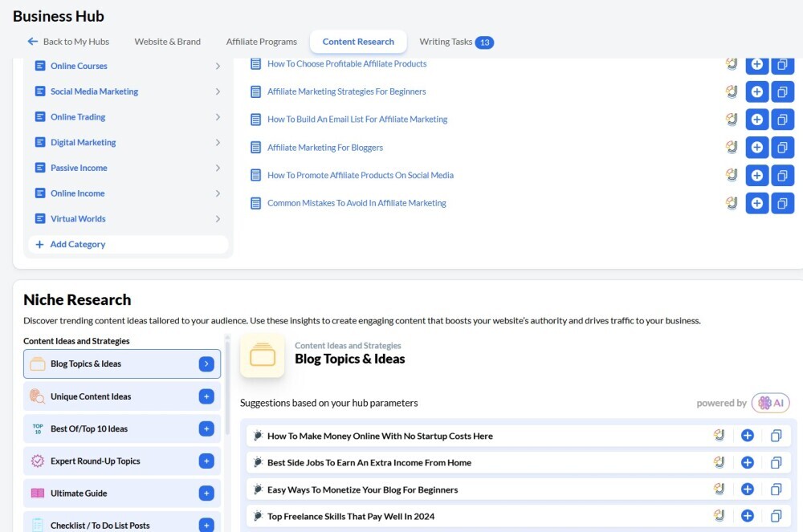Click the plus button on Unique Content Ideas
Image resolution: width=803 pixels, height=532 pixels.
coord(206,396)
